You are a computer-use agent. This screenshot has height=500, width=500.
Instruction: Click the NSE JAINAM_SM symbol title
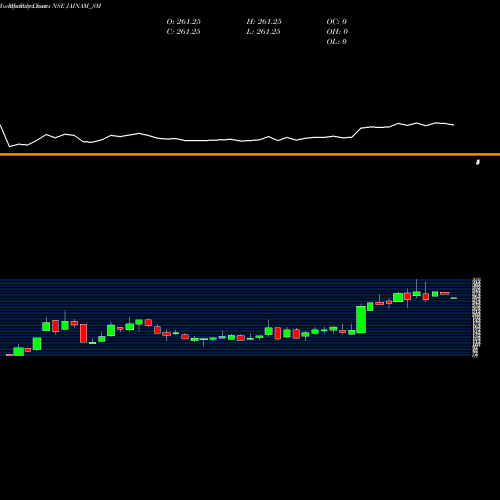click(77, 6)
